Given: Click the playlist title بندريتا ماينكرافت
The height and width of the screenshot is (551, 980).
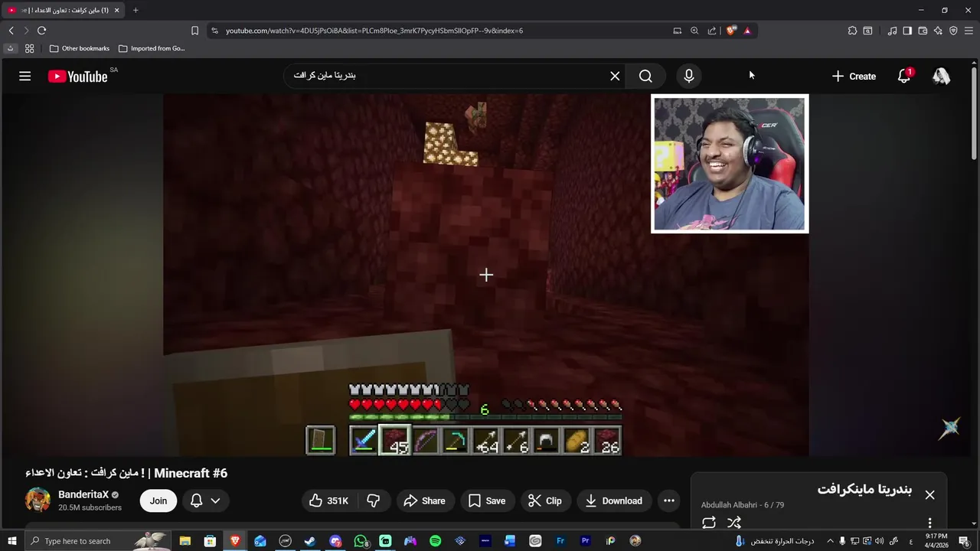Looking at the screenshot, I should [864, 490].
